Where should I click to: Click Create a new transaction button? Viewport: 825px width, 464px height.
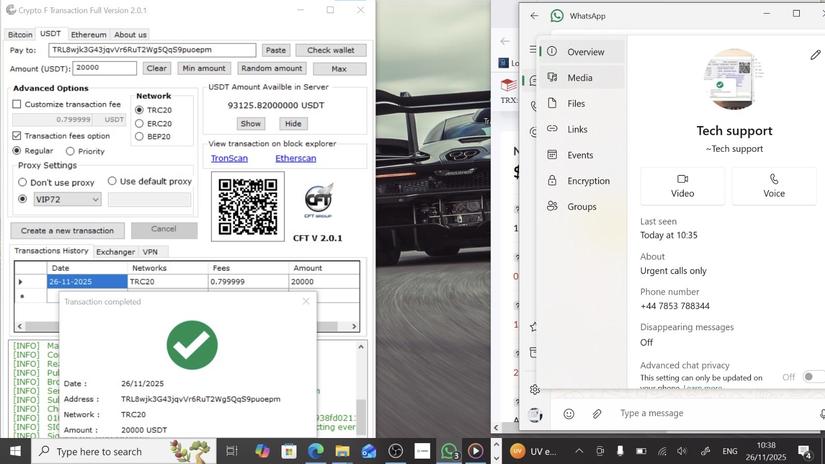click(x=67, y=230)
